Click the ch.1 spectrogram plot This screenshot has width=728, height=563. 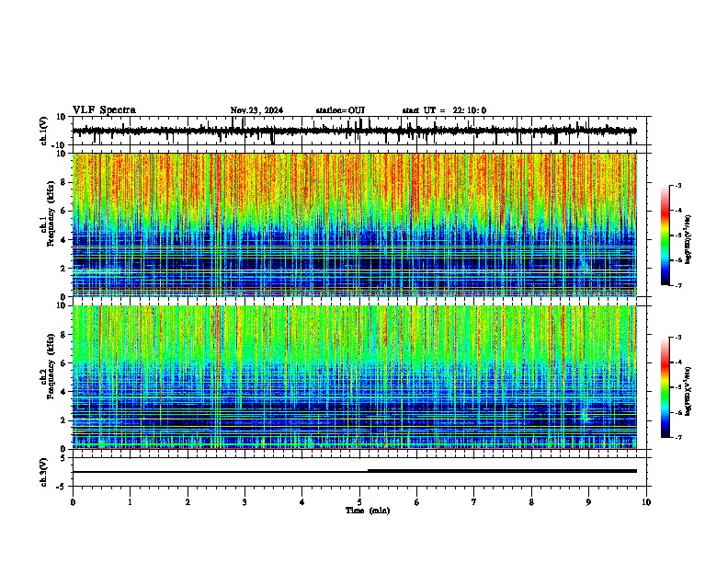pos(355,224)
